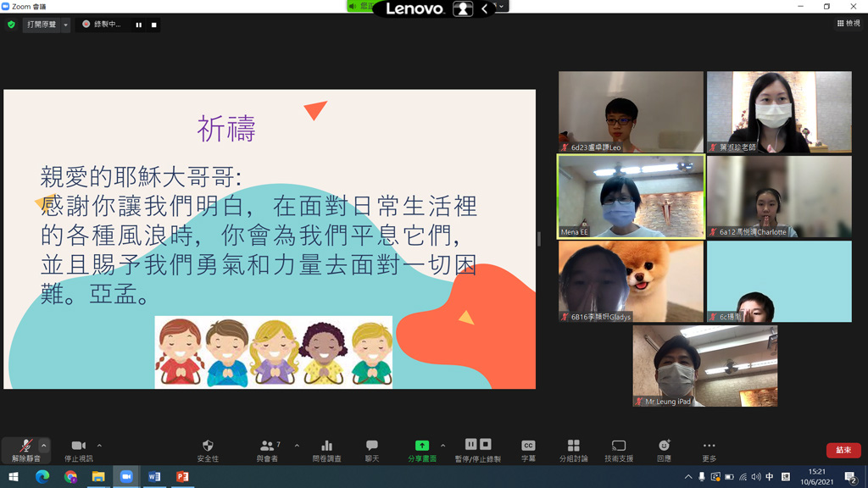
Task: Unmute microphone with 解除靜音
Action: coord(25,450)
